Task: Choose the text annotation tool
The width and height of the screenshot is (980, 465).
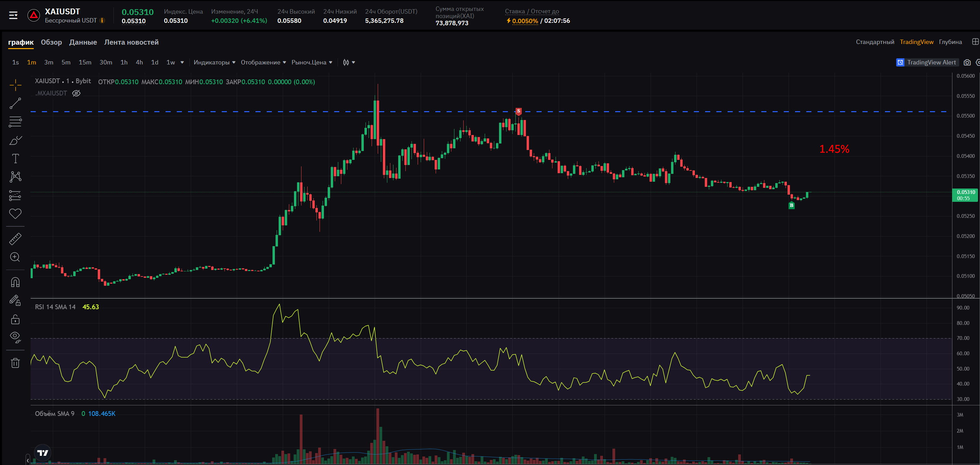Action: coord(15,159)
